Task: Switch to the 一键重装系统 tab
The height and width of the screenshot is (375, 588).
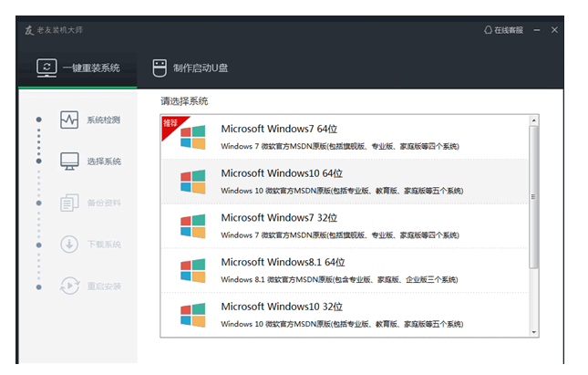Action: (x=77, y=70)
